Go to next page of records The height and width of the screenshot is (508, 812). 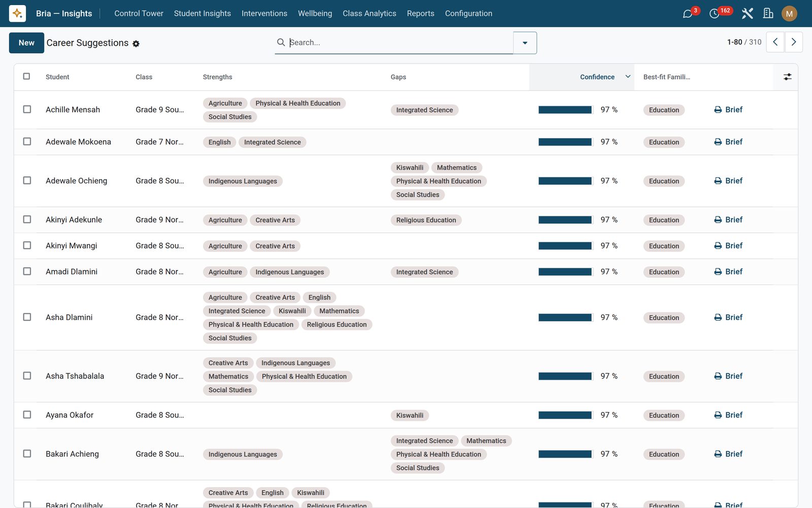pos(794,42)
